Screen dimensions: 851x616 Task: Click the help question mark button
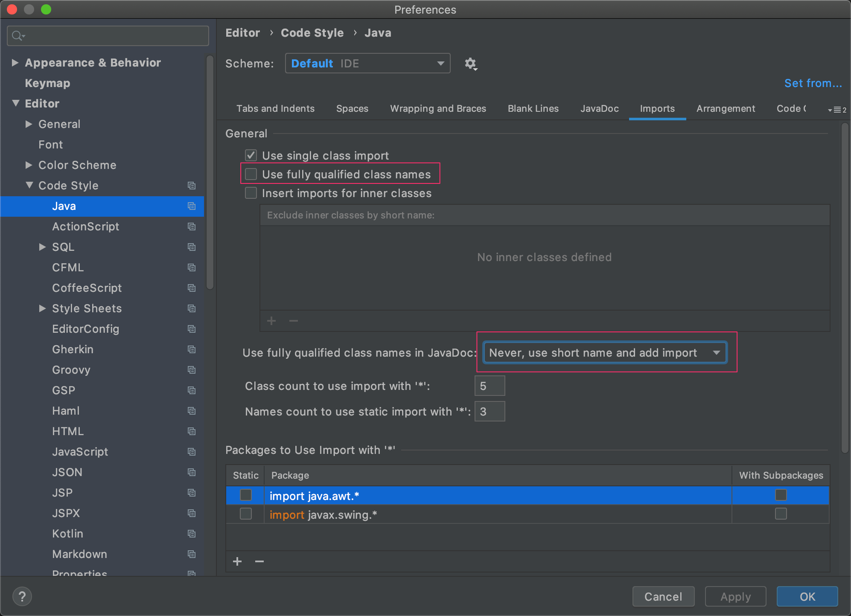[22, 596]
